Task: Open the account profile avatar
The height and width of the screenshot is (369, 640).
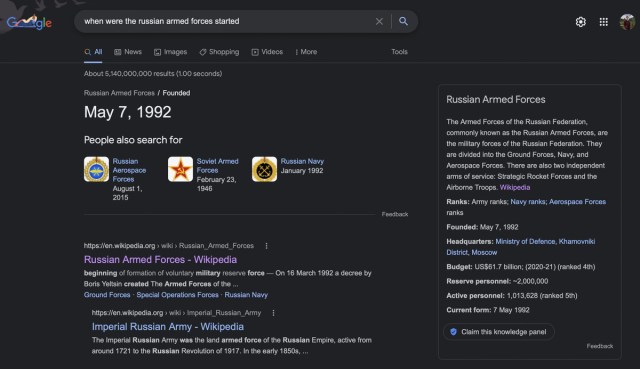Action: [627, 22]
